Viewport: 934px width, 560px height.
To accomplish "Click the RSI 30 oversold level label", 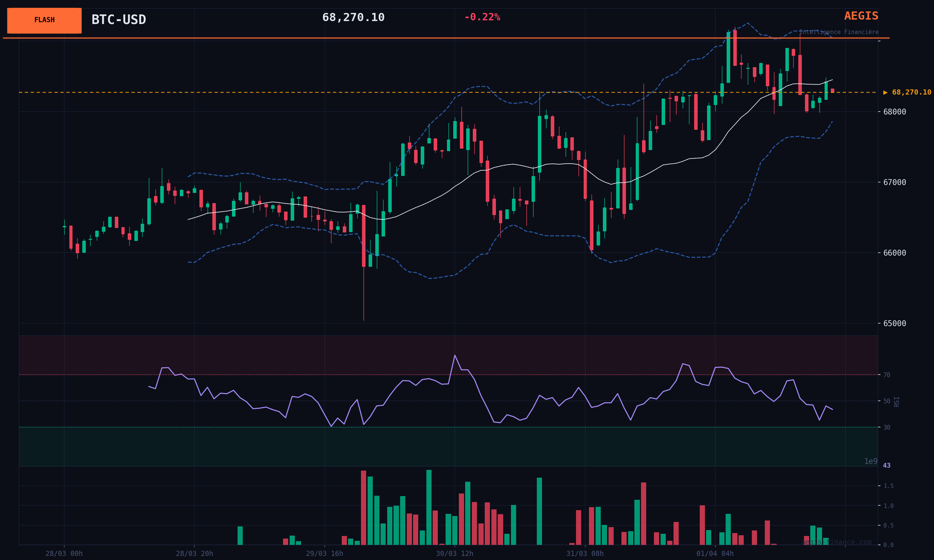I will coord(886,427).
